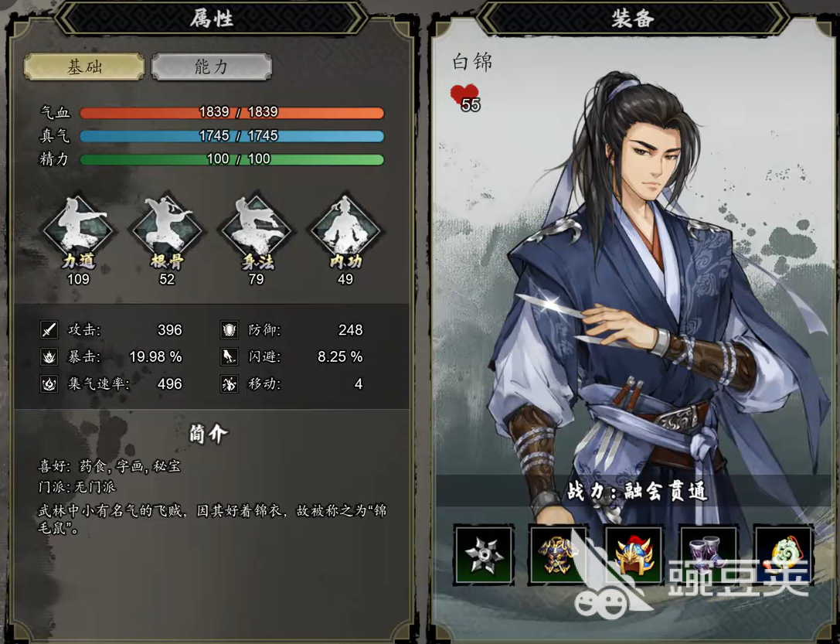Click the red 气血 health bar
The image size is (840, 644).
[x=232, y=113]
